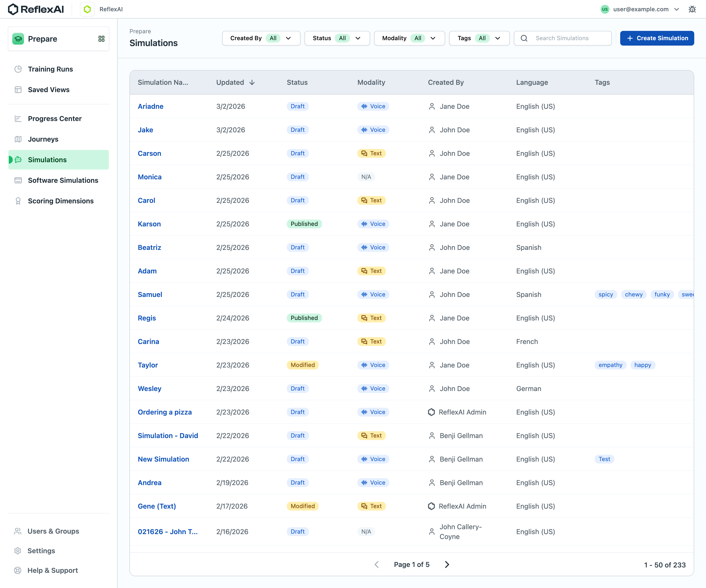Click the funky tag in Samuel row
This screenshot has height=588, width=706.
662,295
